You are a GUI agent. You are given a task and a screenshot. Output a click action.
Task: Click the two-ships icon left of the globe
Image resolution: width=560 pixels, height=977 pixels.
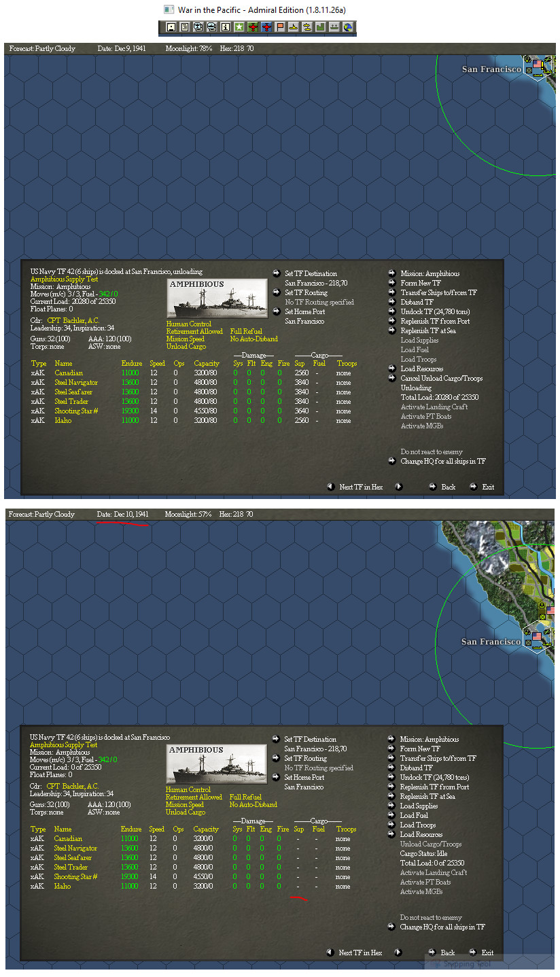click(x=334, y=27)
